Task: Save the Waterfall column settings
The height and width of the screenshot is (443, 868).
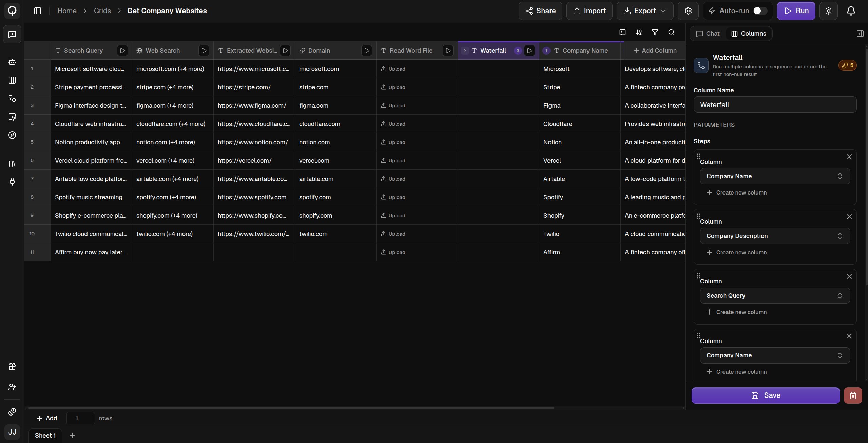Action: (766, 395)
